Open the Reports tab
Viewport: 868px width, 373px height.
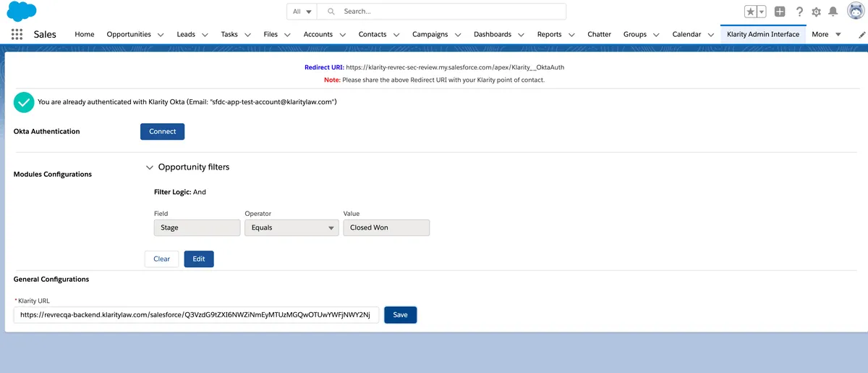(x=550, y=34)
